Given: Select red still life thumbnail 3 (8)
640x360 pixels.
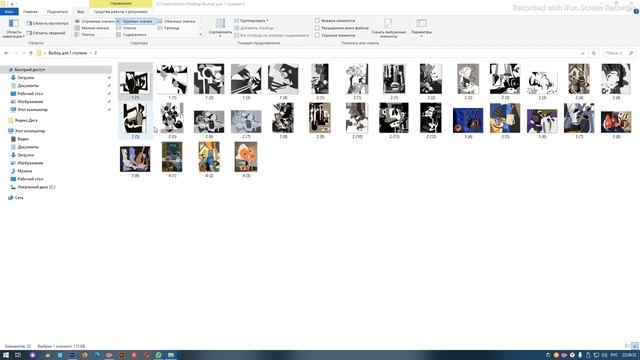Looking at the screenshot, I should [616, 122].
